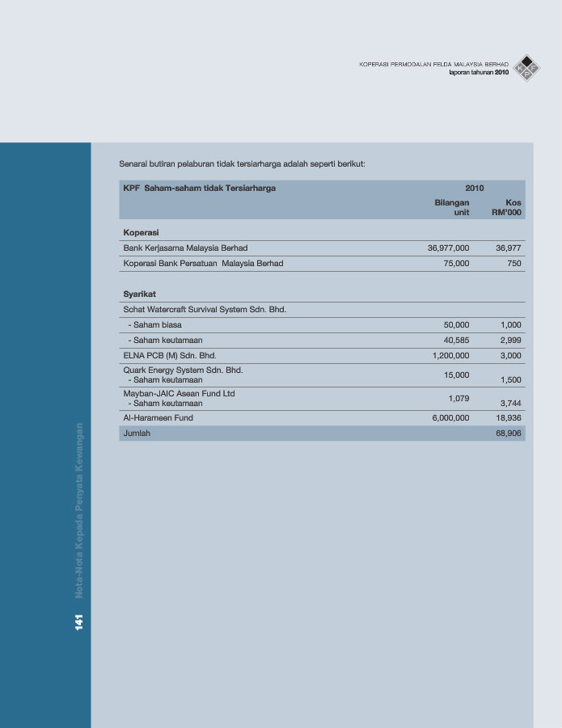Click the 'Bilangan unit' column header
This screenshot has width=562, height=728.
(x=451, y=207)
